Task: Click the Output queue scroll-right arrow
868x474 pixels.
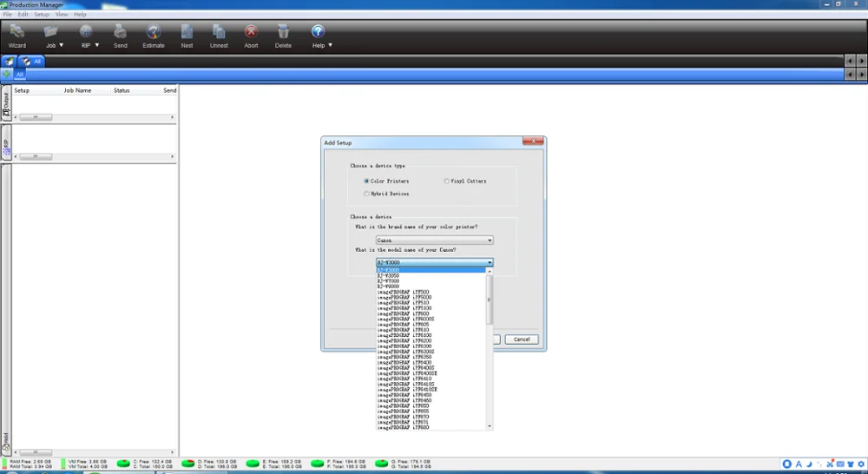Action: coord(172,117)
